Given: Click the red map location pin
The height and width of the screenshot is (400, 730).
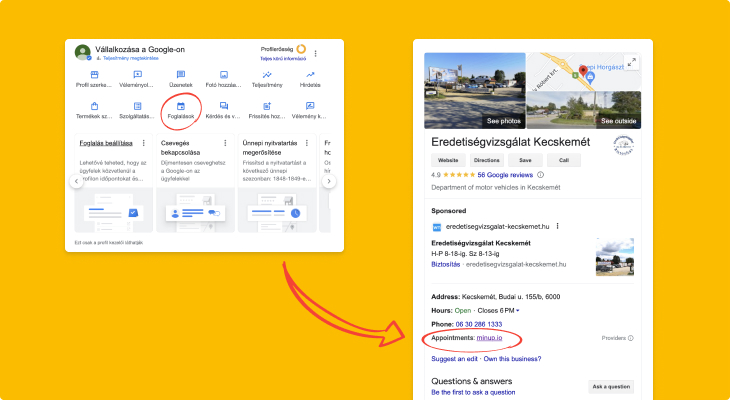Looking at the screenshot, I should (x=583, y=72).
